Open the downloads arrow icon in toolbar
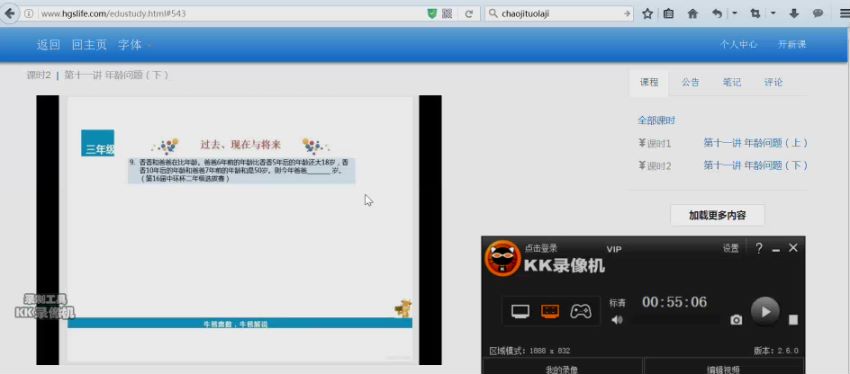Viewport: 850px width, 374px height. point(794,14)
